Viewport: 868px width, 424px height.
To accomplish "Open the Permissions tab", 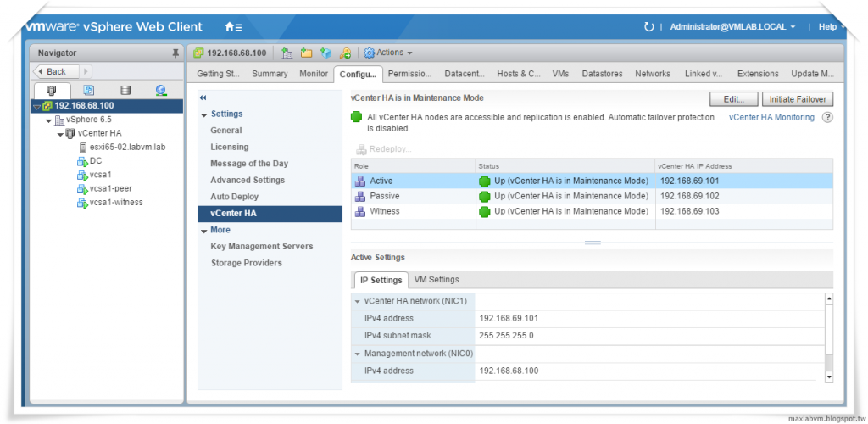I will click(409, 74).
